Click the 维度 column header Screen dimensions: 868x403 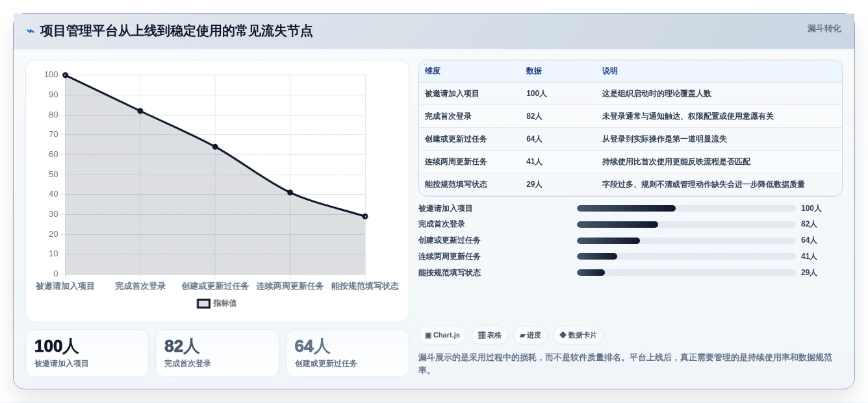[x=433, y=71]
